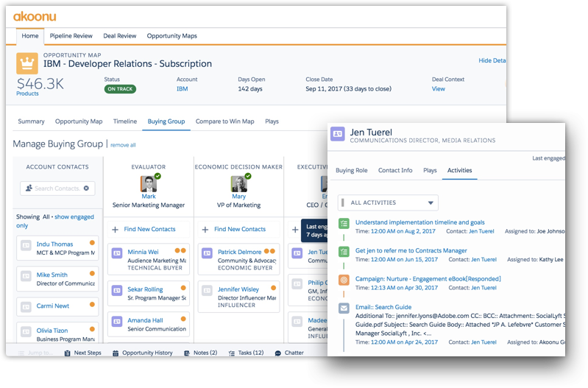Click the Mary name link
Image resolution: width=588 pixels, height=388 pixels.
tap(239, 197)
